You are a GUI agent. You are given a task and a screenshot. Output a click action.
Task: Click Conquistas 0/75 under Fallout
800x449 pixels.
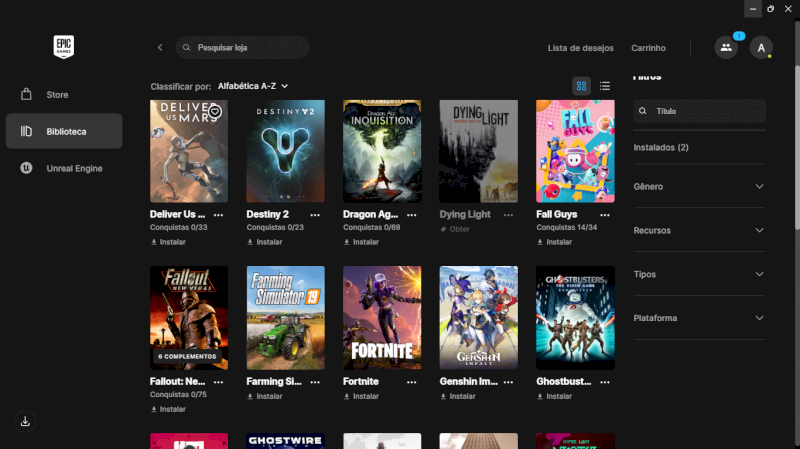coord(178,394)
